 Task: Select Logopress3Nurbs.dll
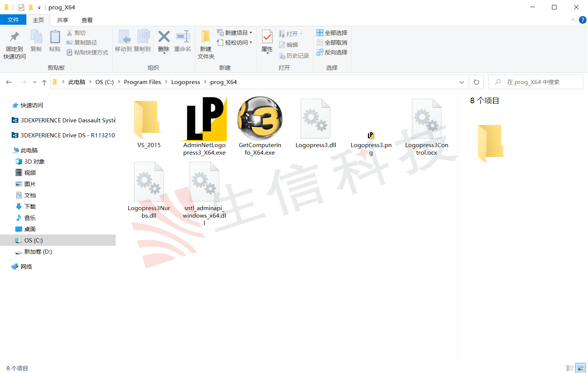click(x=149, y=190)
